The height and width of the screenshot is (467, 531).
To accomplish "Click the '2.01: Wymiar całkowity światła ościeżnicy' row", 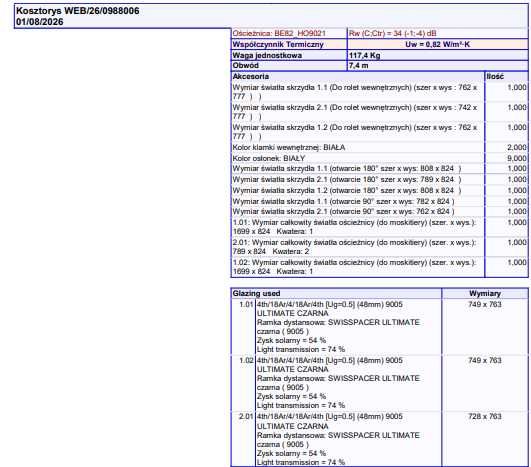I will pos(379,247).
